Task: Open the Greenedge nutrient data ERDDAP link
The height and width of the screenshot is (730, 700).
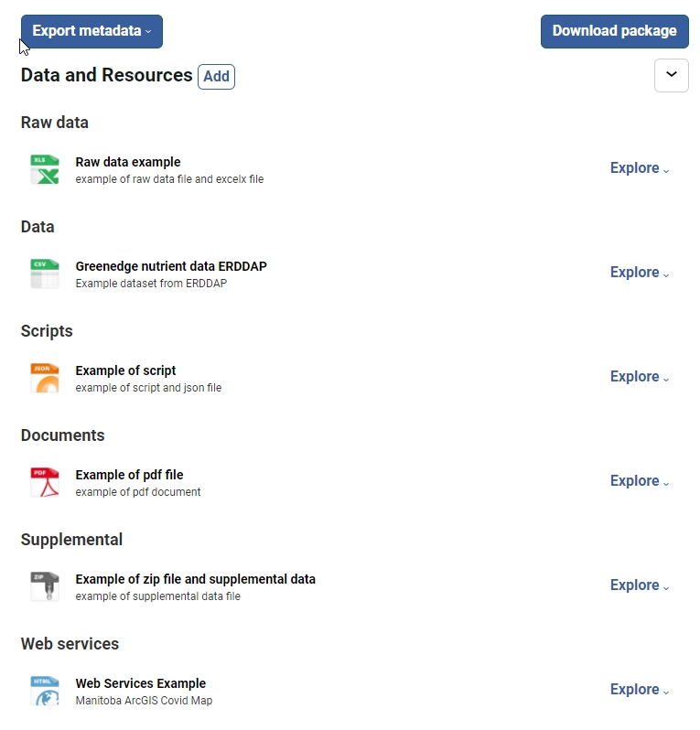Action: 171,266
